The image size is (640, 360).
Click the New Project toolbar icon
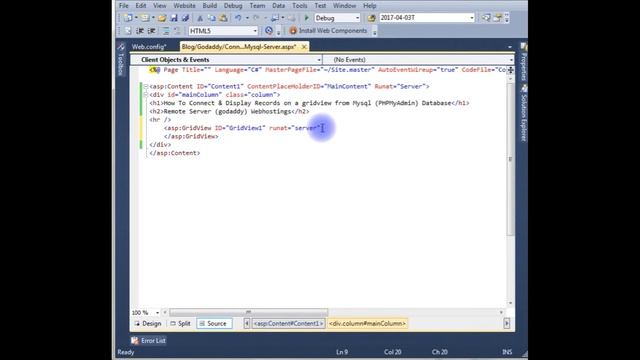(128, 18)
